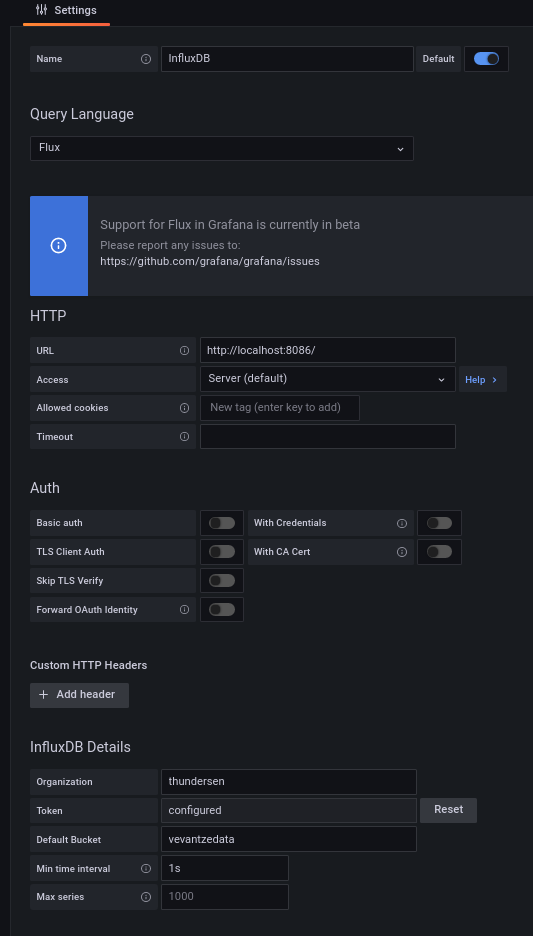The image size is (533, 936).
Task: Enable the Forward OAuth Identity toggle
Action: (222, 609)
